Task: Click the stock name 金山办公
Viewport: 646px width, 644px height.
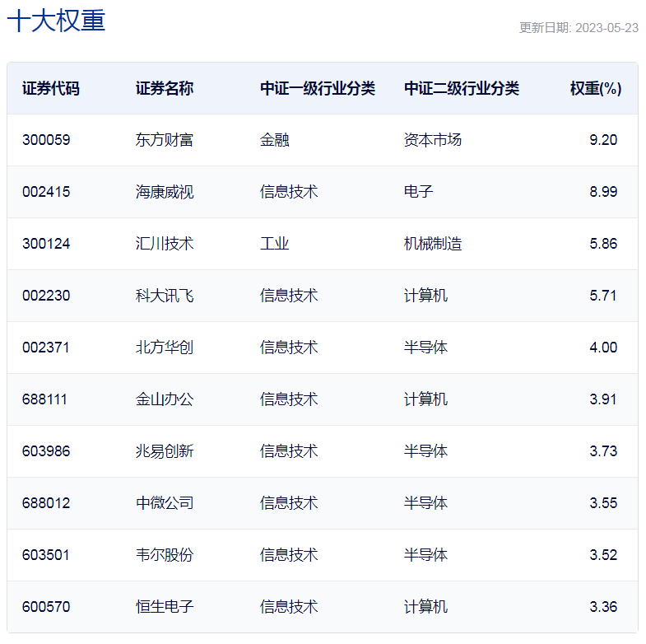Action: [165, 399]
